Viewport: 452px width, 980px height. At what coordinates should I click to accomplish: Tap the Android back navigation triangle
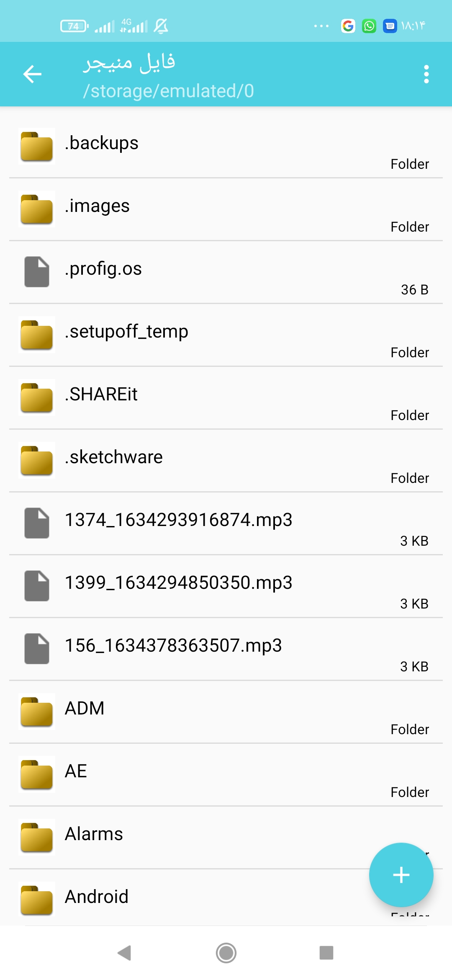click(x=125, y=953)
